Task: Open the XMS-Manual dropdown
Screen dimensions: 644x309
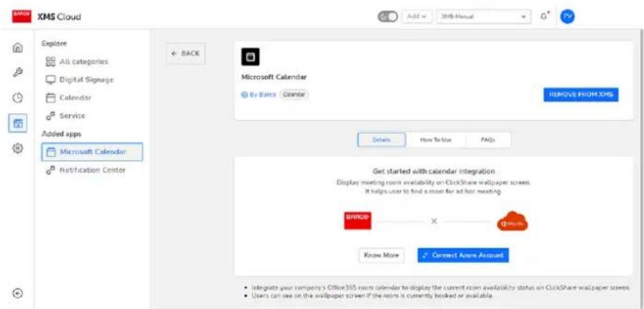Action: 484,17
